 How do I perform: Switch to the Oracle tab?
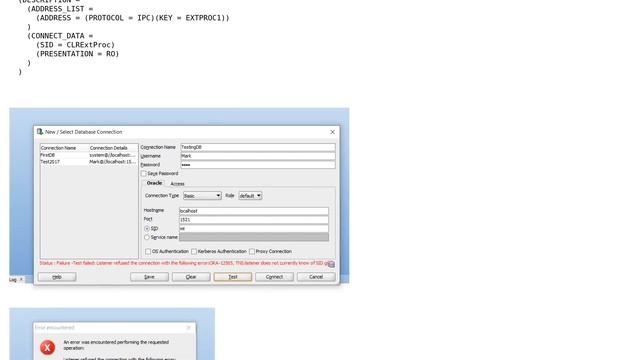154,183
